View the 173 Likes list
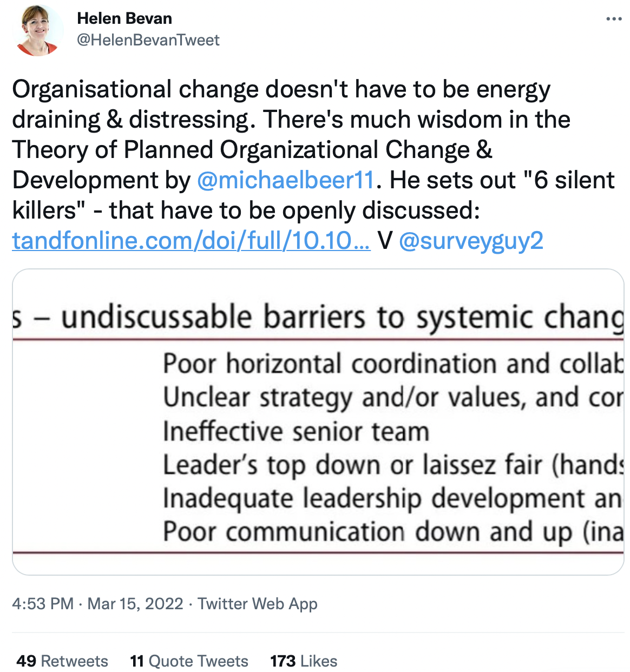 click(x=304, y=661)
